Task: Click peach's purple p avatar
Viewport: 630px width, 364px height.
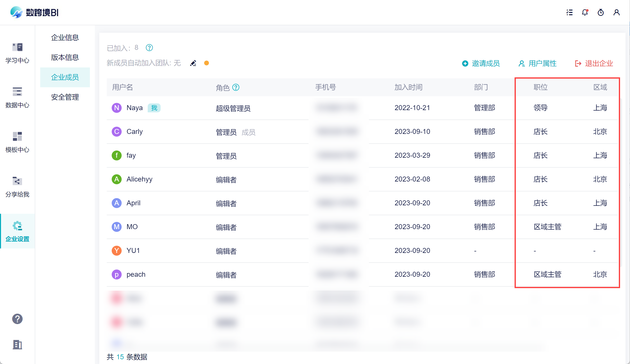Action: (116, 274)
